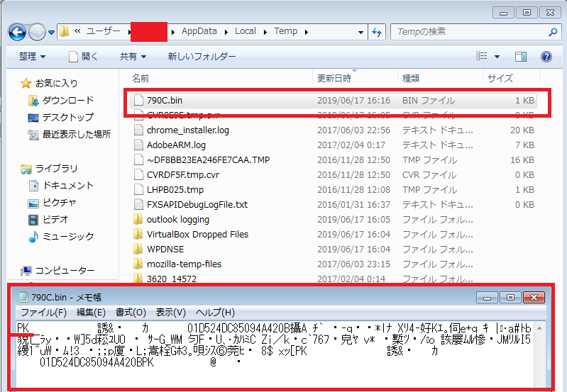Click the Notepad vertical scrollbar up arrow
The height and width of the screenshot is (392, 567).
(539, 328)
